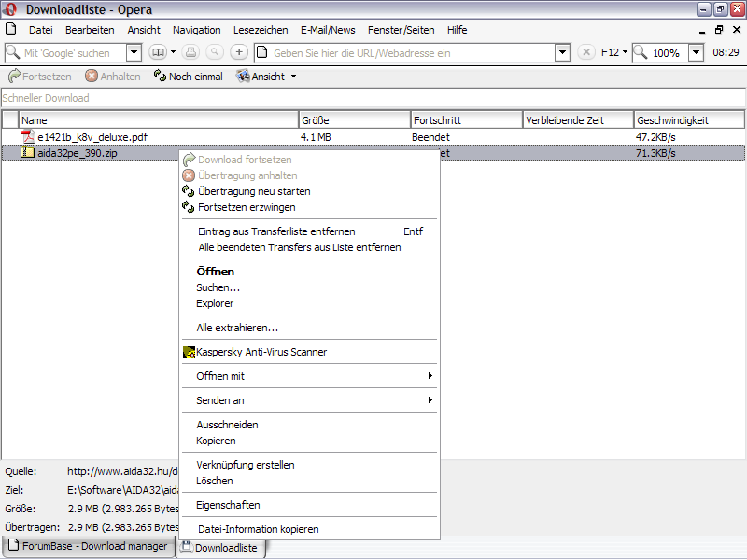Click the 47.2KB/s speed value
This screenshot has height=560, width=747.
point(655,137)
